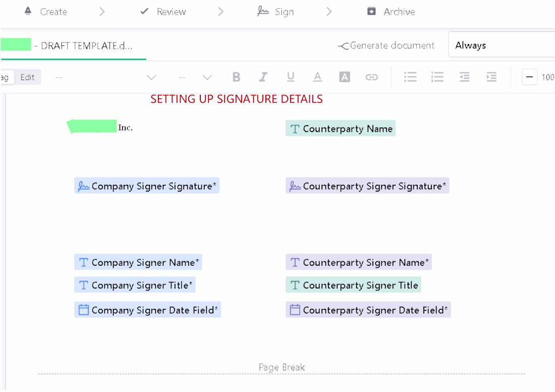Image resolution: width=555 pixels, height=392 pixels.
Task: Click the Review stage checkmark icon
Action: [144, 11]
